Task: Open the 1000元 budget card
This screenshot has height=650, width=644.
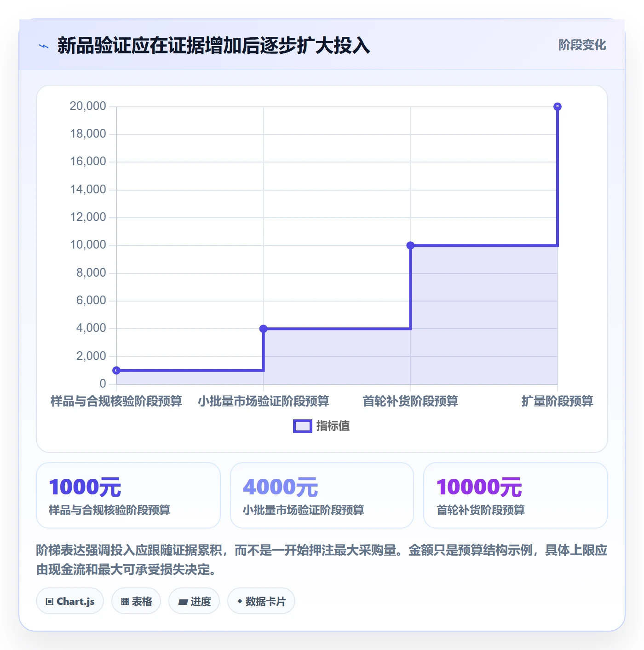Action: click(128, 495)
